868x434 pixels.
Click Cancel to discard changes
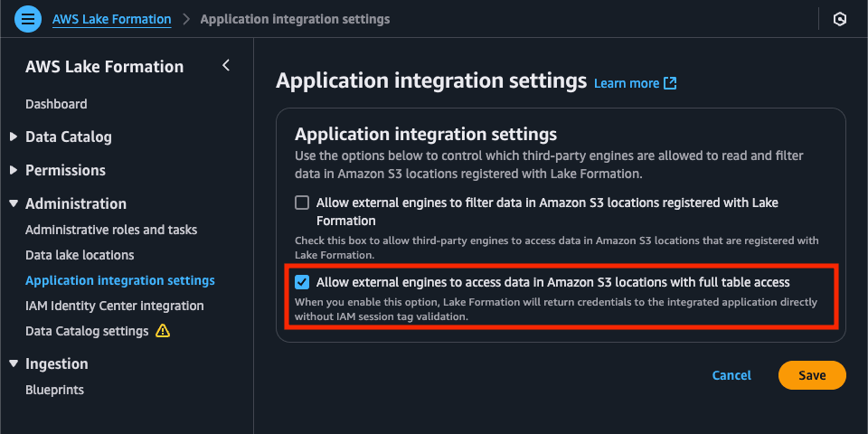point(731,375)
